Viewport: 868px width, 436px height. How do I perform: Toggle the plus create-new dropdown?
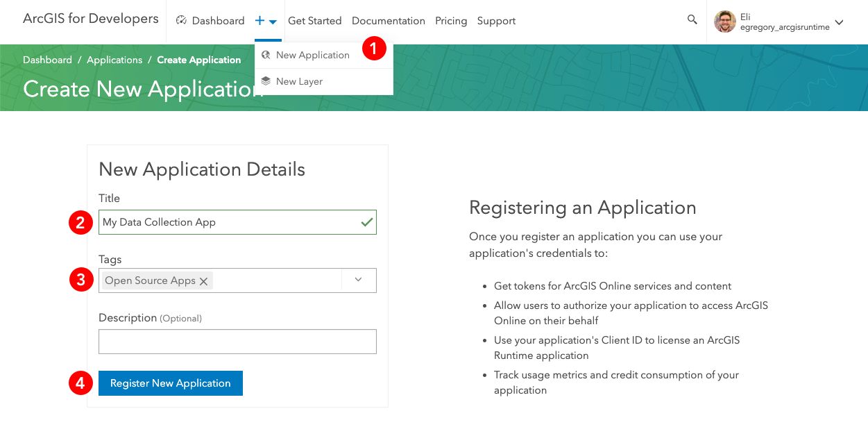266,21
